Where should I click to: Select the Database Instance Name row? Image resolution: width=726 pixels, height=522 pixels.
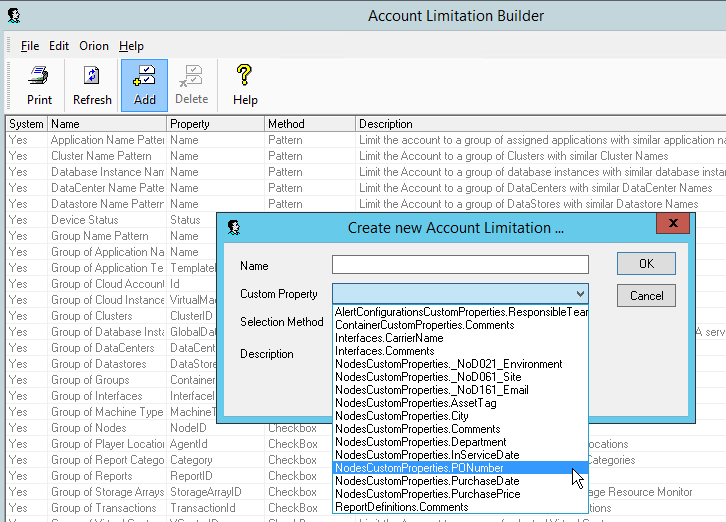[366, 172]
